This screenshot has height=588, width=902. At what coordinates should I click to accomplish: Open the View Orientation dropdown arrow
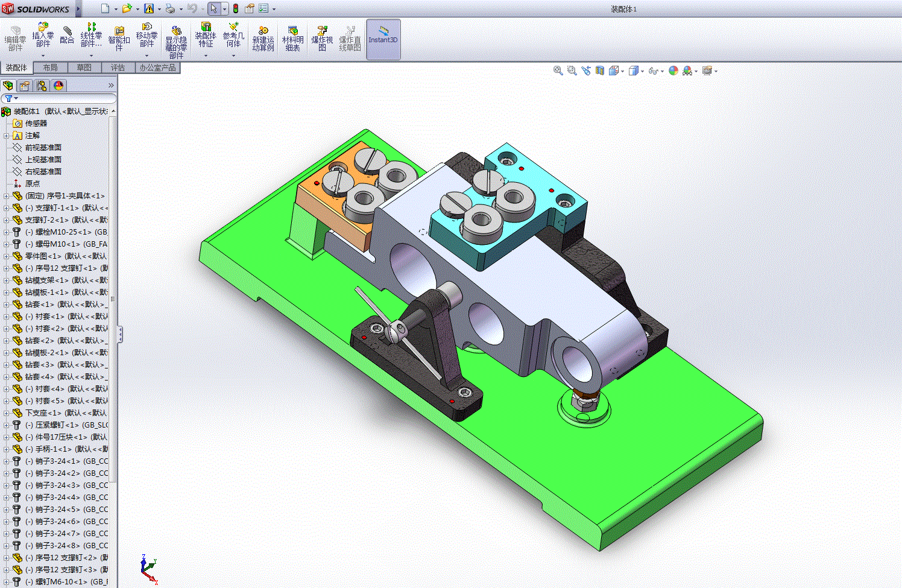[x=623, y=71]
